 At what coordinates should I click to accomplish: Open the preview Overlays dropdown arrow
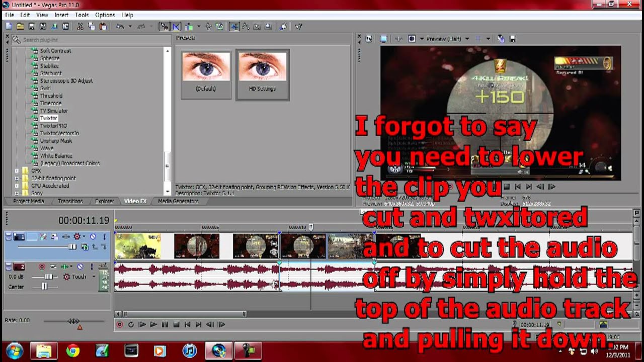coord(488,39)
